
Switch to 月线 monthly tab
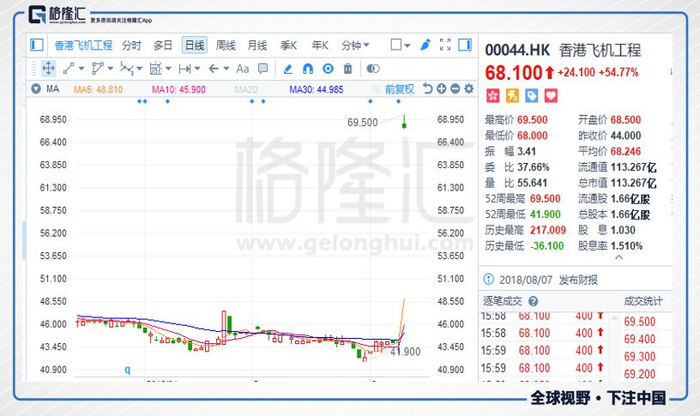[x=257, y=45]
